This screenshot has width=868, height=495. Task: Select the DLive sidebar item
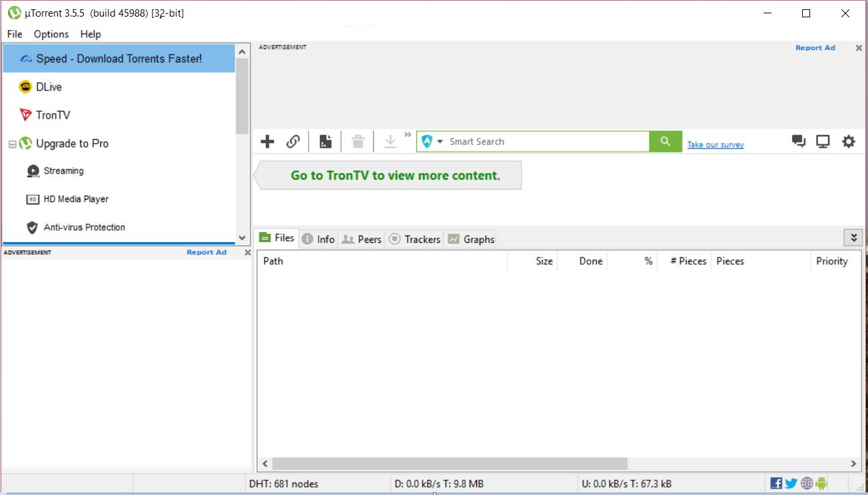(119, 86)
